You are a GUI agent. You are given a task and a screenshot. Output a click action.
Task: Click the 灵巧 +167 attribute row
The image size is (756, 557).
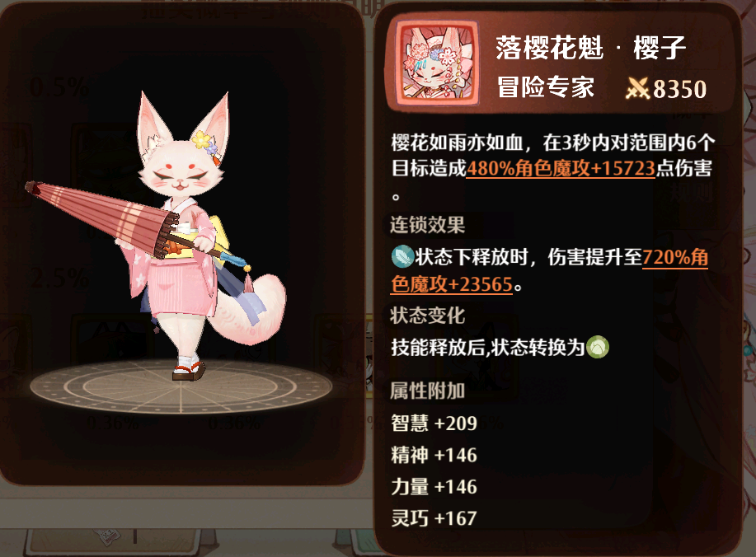tap(434, 518)
